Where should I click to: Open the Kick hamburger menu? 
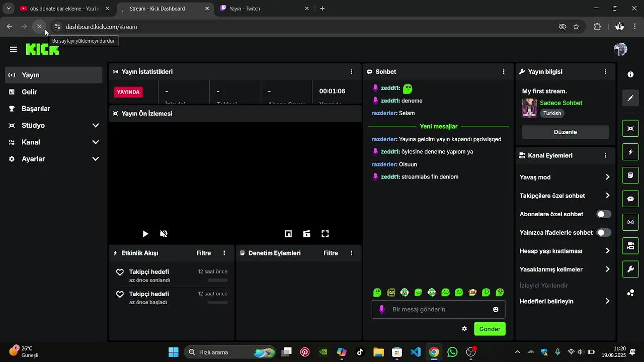[14, 49]
